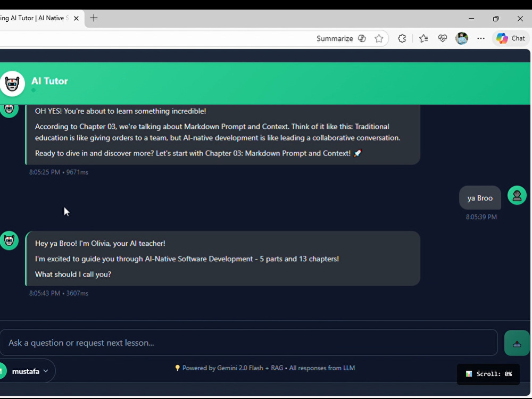
Task: Click the rocket emoji in the message
Action: 358,153
